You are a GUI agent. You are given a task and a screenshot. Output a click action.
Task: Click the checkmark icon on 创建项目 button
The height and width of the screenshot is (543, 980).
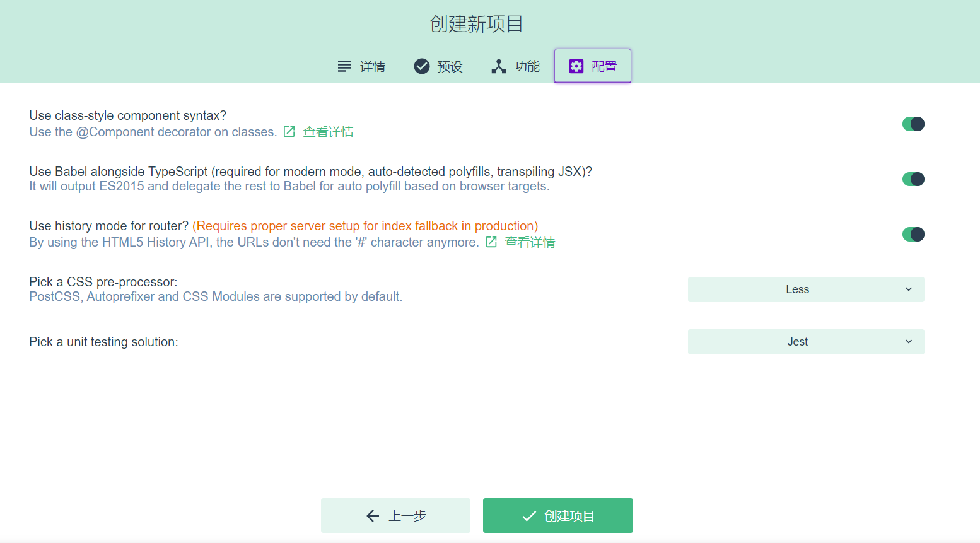tap(530, 515)
